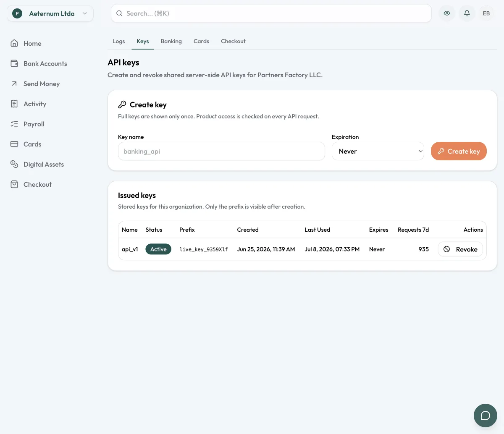Click the Issued keys heading
The width and height of the screenshot is (504, 434).
click(x=137, y=195)
